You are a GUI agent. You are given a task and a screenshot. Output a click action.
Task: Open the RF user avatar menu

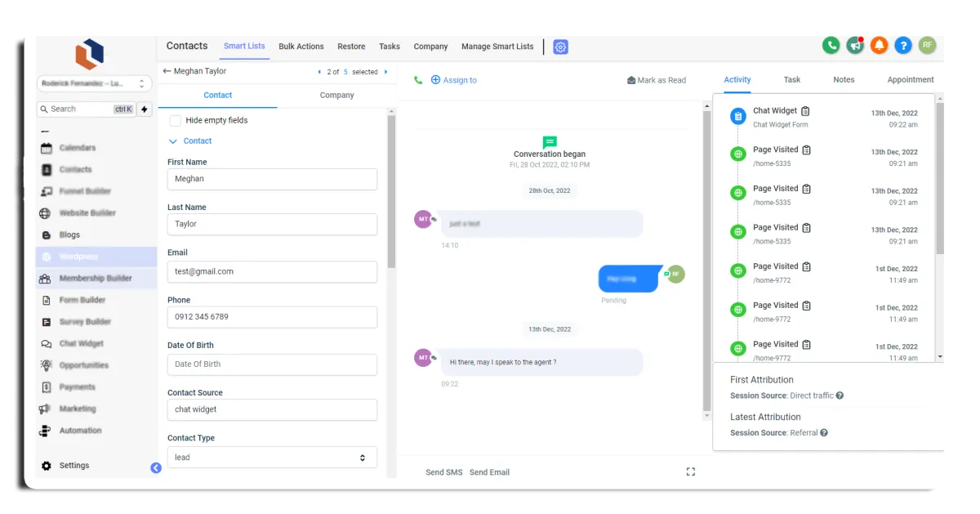pos(927,46)
